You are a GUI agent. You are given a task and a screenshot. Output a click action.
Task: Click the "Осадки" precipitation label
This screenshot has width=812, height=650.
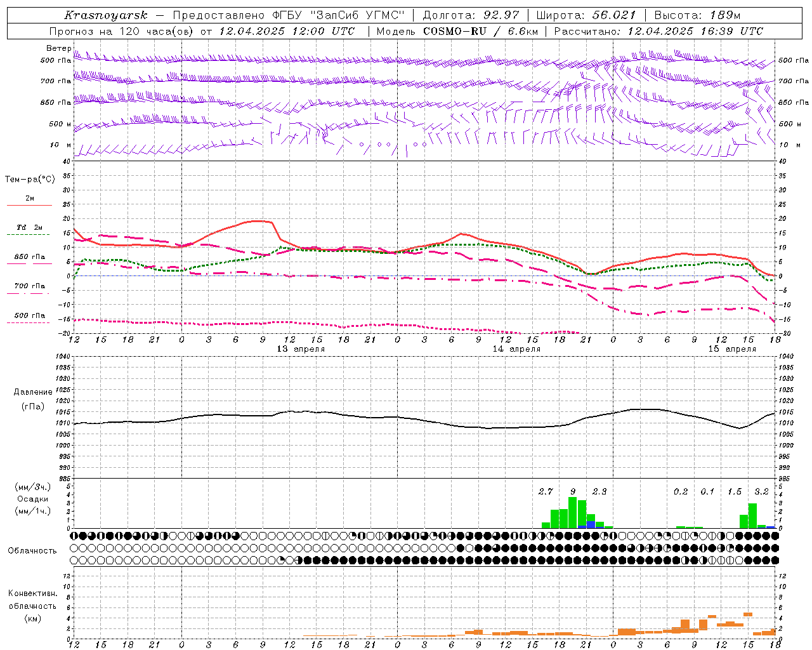[x=32, y=499]
